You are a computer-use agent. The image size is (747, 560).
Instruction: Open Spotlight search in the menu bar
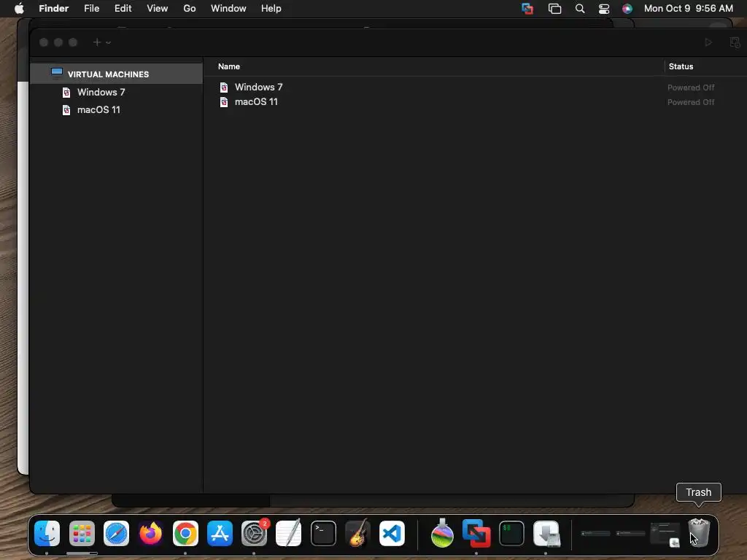coord(580,9)
